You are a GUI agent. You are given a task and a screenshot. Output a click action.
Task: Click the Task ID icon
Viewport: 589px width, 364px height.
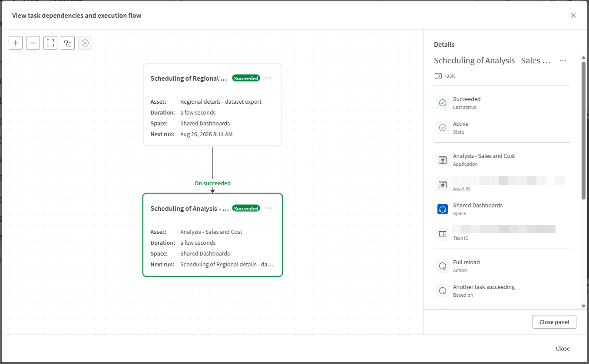(443, 234)
